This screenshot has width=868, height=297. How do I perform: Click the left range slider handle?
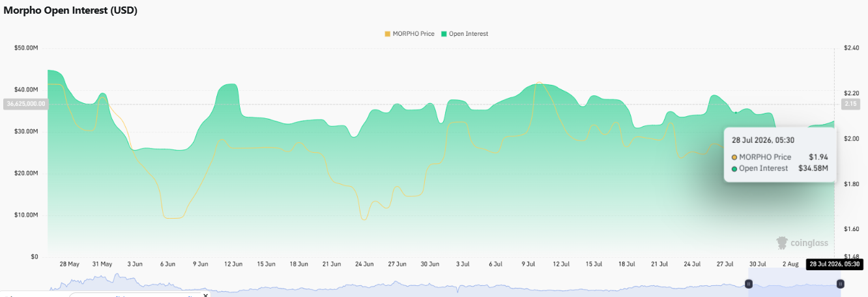(x=749, y=284)
